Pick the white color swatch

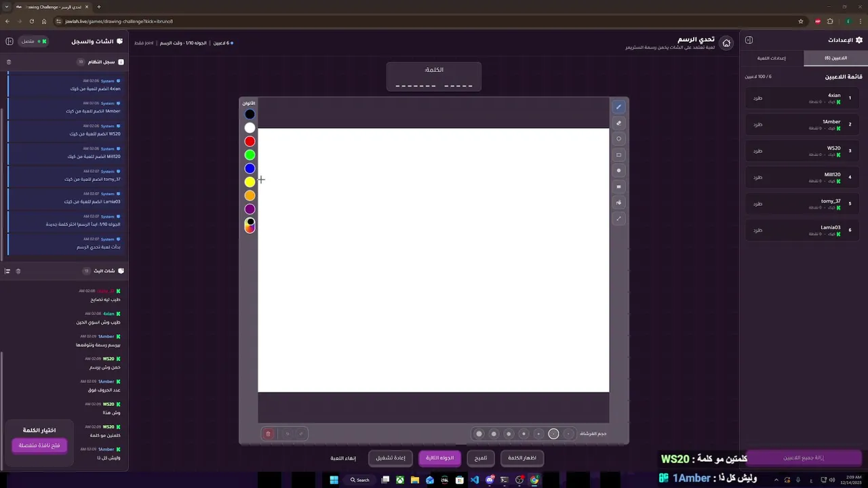[250, 127]
